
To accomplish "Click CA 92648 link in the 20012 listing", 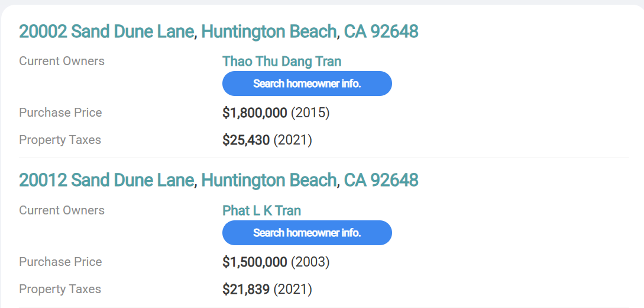I will 381,180.
